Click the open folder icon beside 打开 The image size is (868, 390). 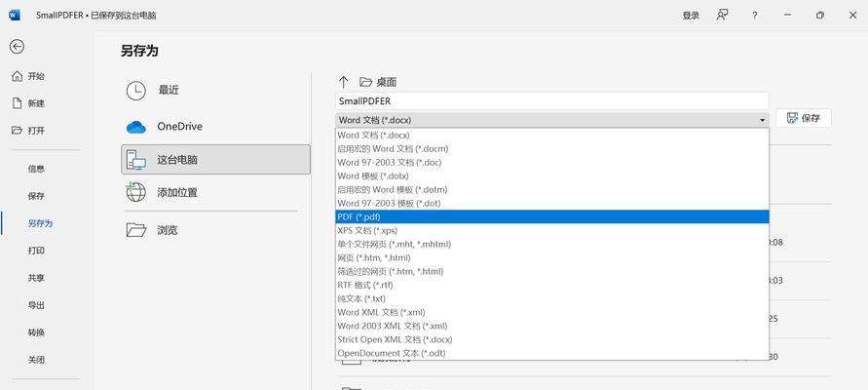[18, 131]
